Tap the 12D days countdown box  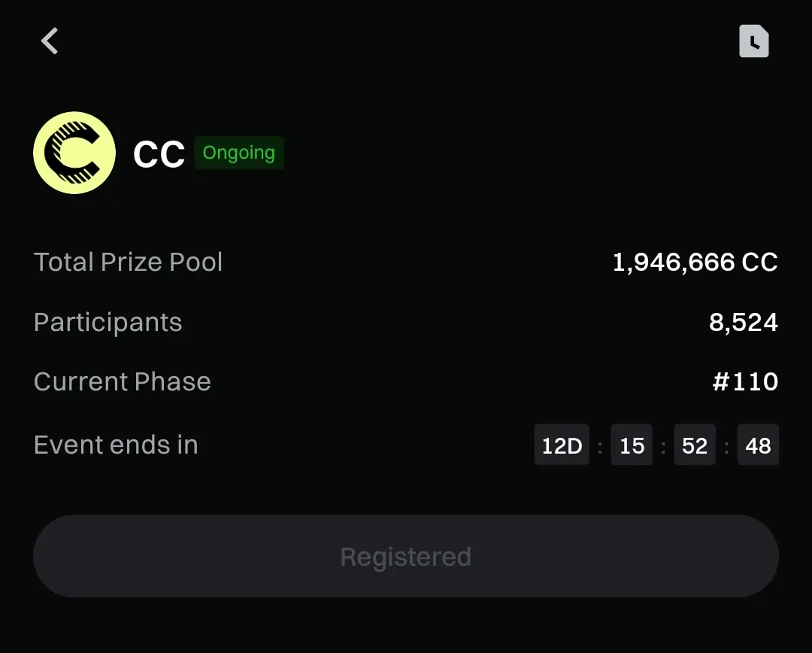click(562, 445)
